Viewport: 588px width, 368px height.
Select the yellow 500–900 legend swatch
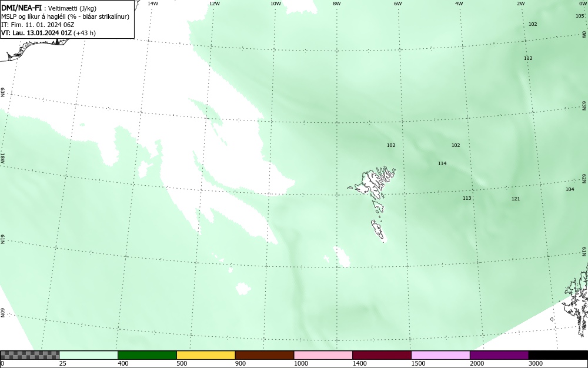[206, 355]
